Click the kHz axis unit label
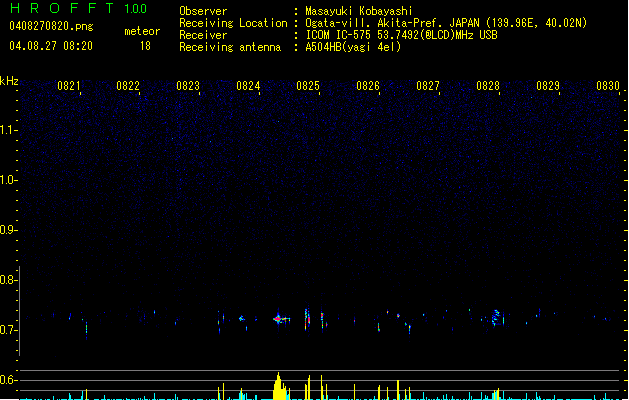Screen dimensions: 629x400 (x=9, y=81)
